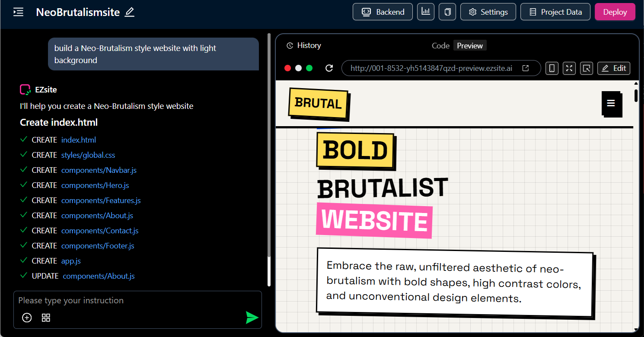Open the templates grid icon
644x337 pixels.
[x=46, y=318]
